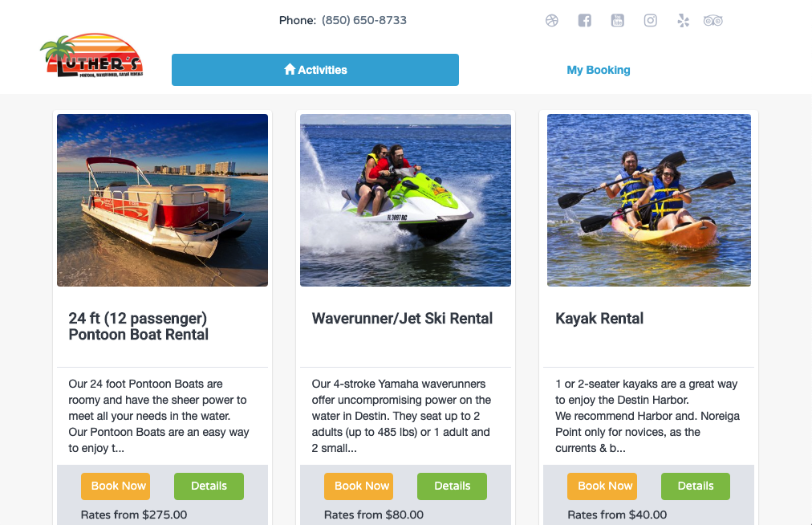The width and height of the screenshot is (812, 525).
Task: View Details for Pontoon Boat Rental
Action: tap(209, 486)
